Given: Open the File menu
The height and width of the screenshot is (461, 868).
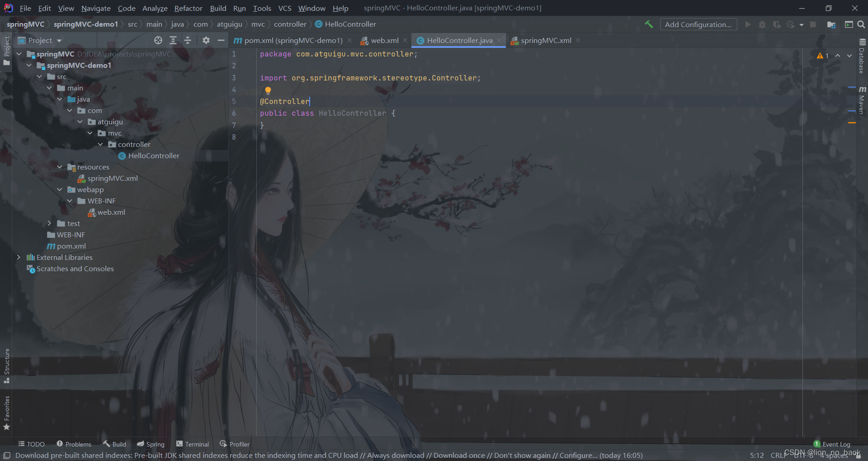Looking at the screenshot, I should [x=25, y=8].
